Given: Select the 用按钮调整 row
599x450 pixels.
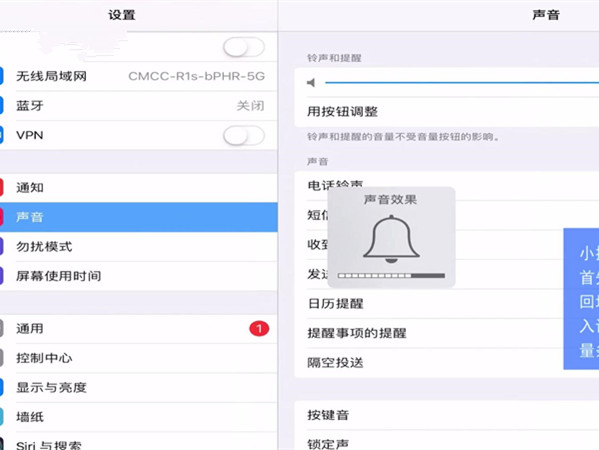Looking at the screenshot, I should [x=447, y=112].
